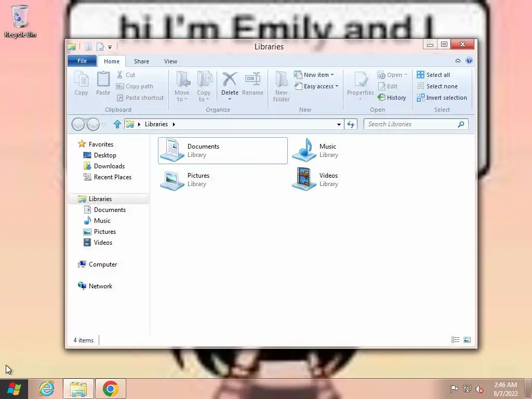Expand the arrow after Libraries breadcrumb
The width and height of the screenshot is (532, 399).
pos(174,124)
